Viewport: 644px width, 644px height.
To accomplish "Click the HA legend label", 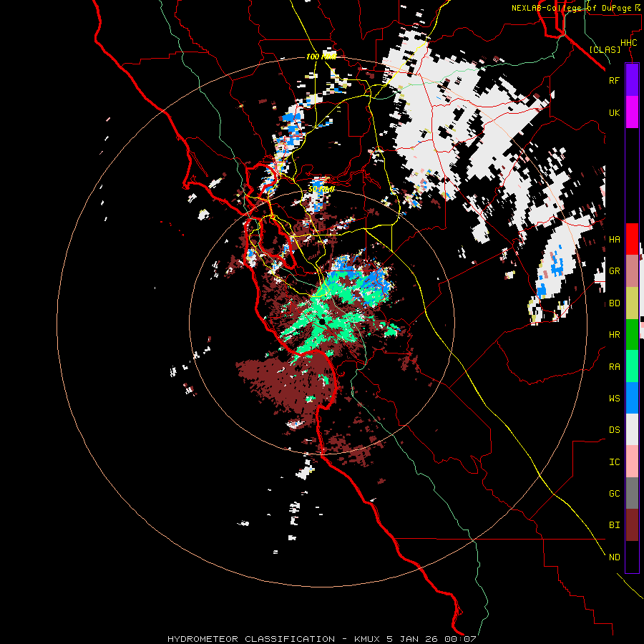I will click(614, 239).
